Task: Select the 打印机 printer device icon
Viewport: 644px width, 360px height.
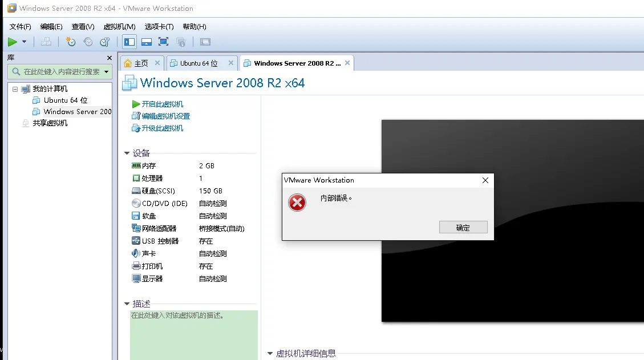Action: coord(136,266)
